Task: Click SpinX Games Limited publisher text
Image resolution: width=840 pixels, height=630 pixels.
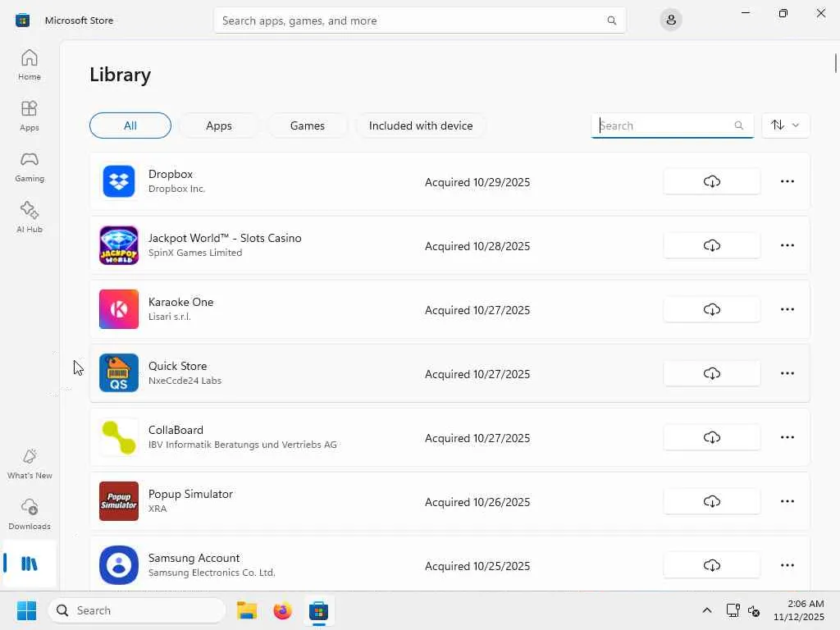Action: pyautogui.click(x=195, y=253)
